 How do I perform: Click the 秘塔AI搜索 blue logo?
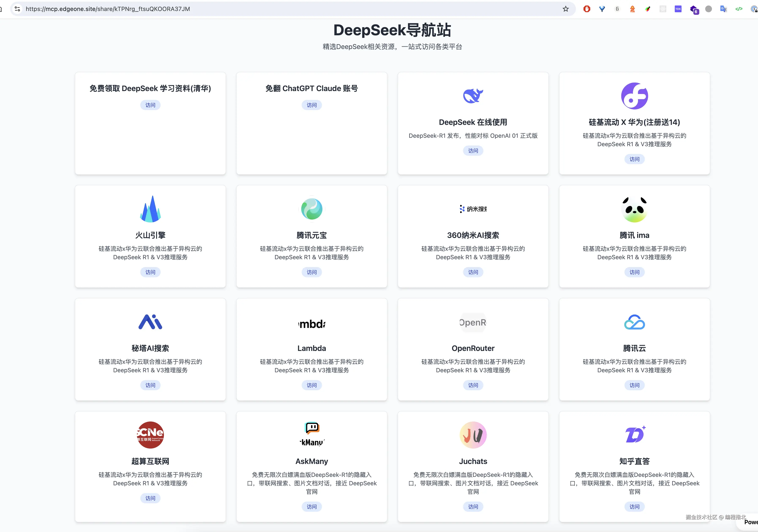tap(150, 322)
